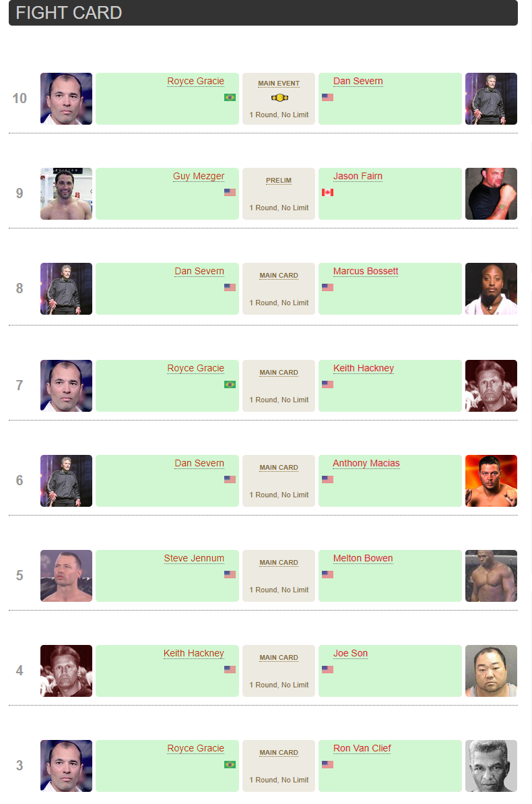Screen dimensions: 532x804
Task: Click Brazil flag beside Royce Gracie, fight 10
Action: pos(230,97)
